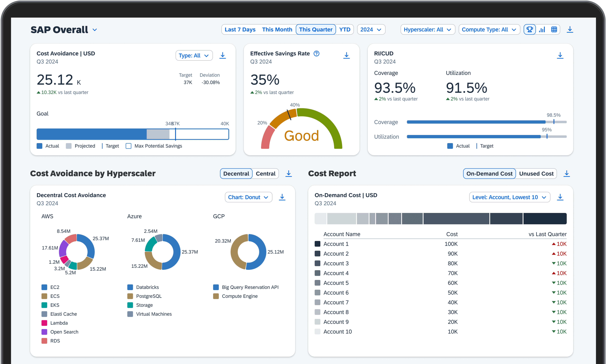Download the whole dashboard using top-right icon
Viewport: 606px width, 364px height.
[x=570, y=29]
